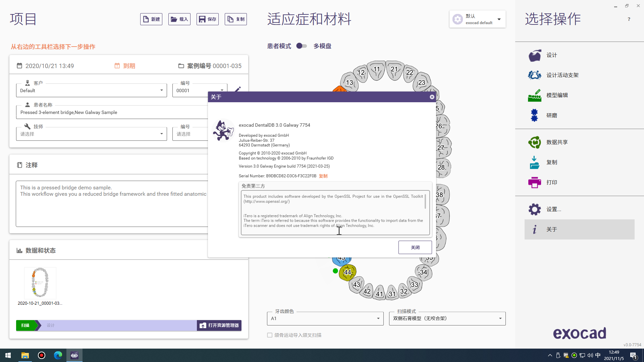The image size is (644, 362).
Task: Click the 技师 编号 请选择 field
Action: (x=190, y=134)
